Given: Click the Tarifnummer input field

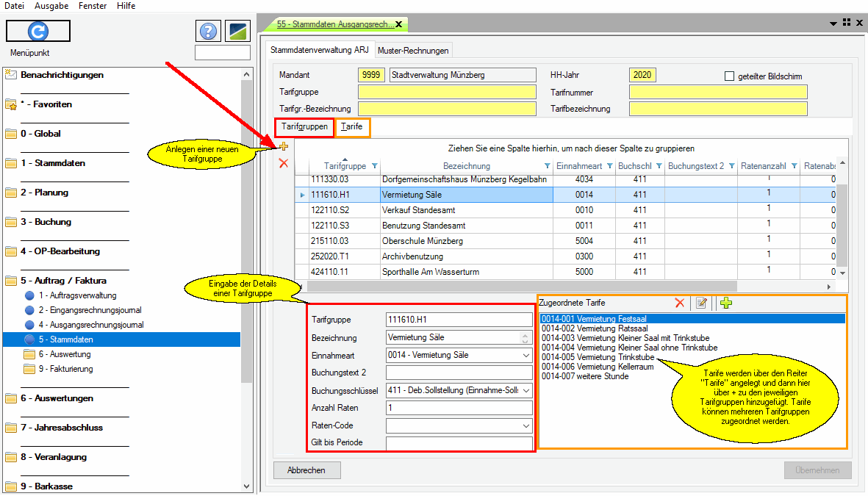Looking at the screenshot, I should coord(717,92).
